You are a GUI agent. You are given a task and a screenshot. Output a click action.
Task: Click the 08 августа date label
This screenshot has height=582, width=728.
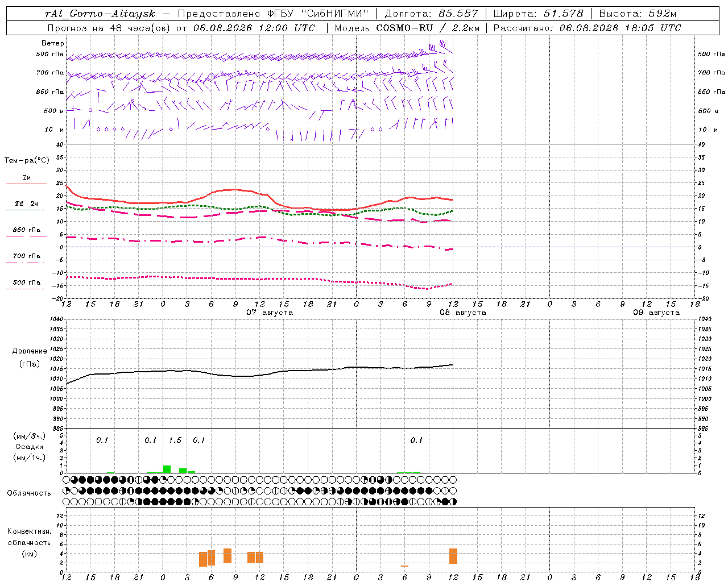(463, 313)
